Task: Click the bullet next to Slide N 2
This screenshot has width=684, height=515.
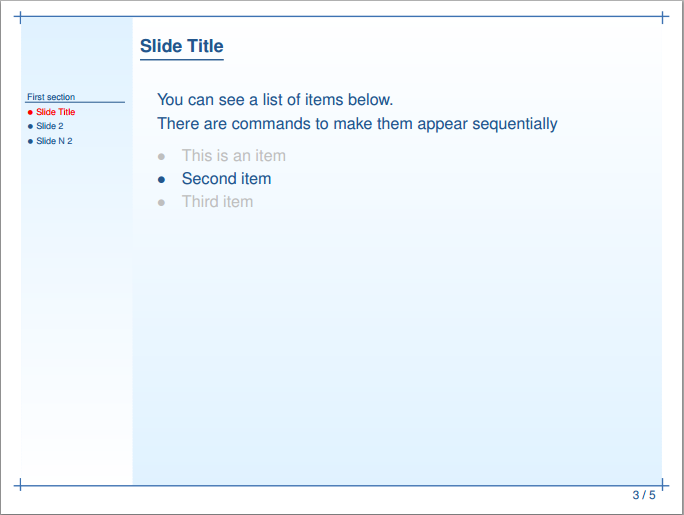Action: tap(30, 141)
